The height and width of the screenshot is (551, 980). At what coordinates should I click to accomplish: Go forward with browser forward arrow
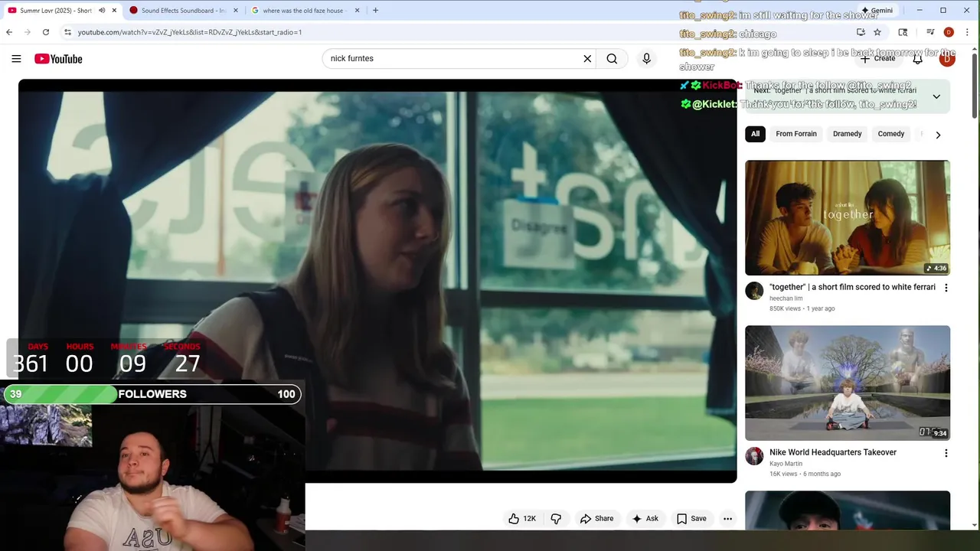tap(28, 32)
